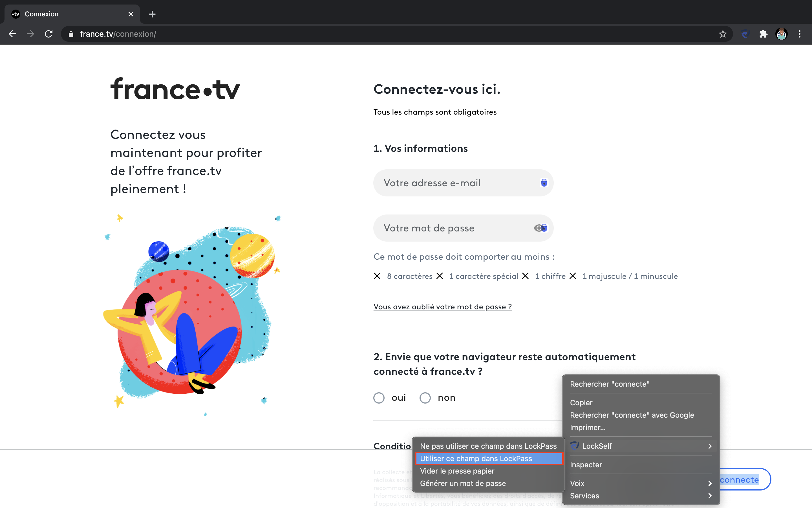
Task: Expand the Services submenu arrow
Action: tap(710, 496)
